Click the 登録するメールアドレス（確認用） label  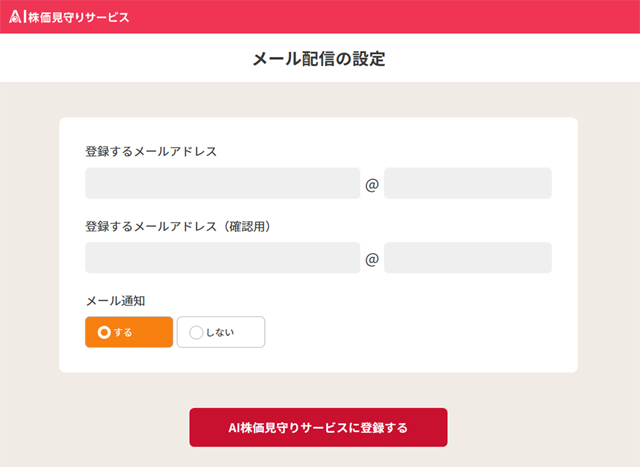(179, 226)
